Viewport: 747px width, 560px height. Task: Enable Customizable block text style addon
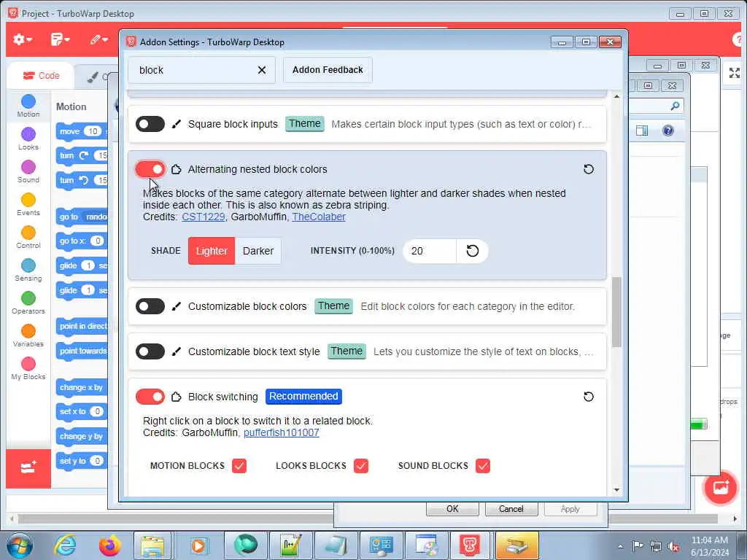click(x=150, y=351)
